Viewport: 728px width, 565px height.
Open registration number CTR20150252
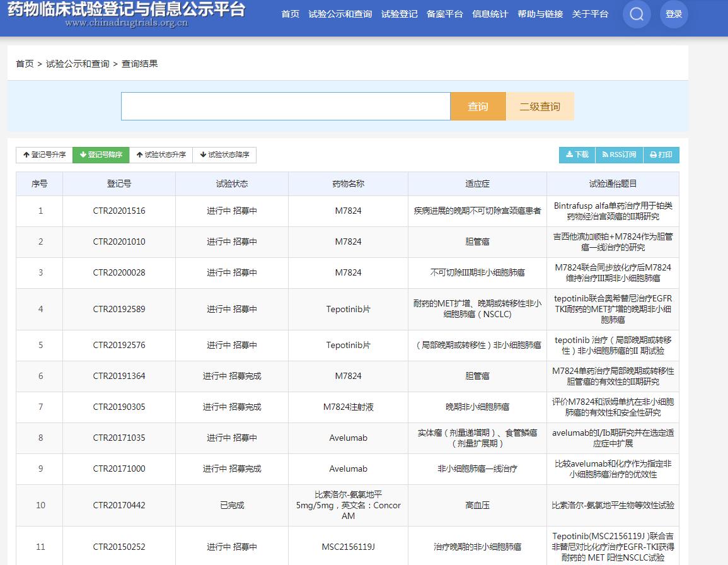(x=119, y=547)
